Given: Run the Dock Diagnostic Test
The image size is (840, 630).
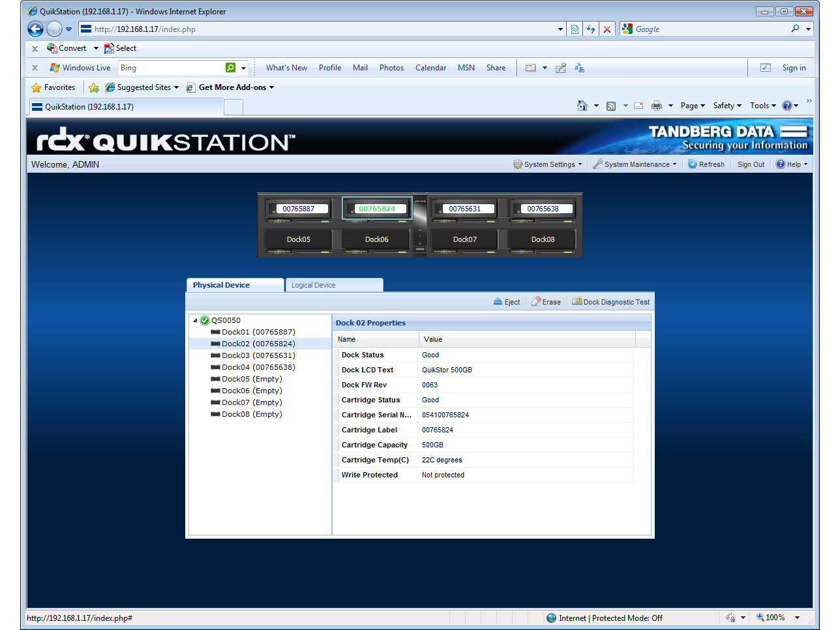Looking at the screenshot, I should [610, 302].
